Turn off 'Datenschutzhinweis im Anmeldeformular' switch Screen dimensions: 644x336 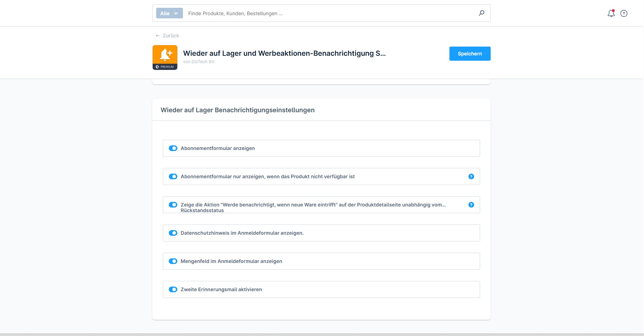tap(173, 233)
